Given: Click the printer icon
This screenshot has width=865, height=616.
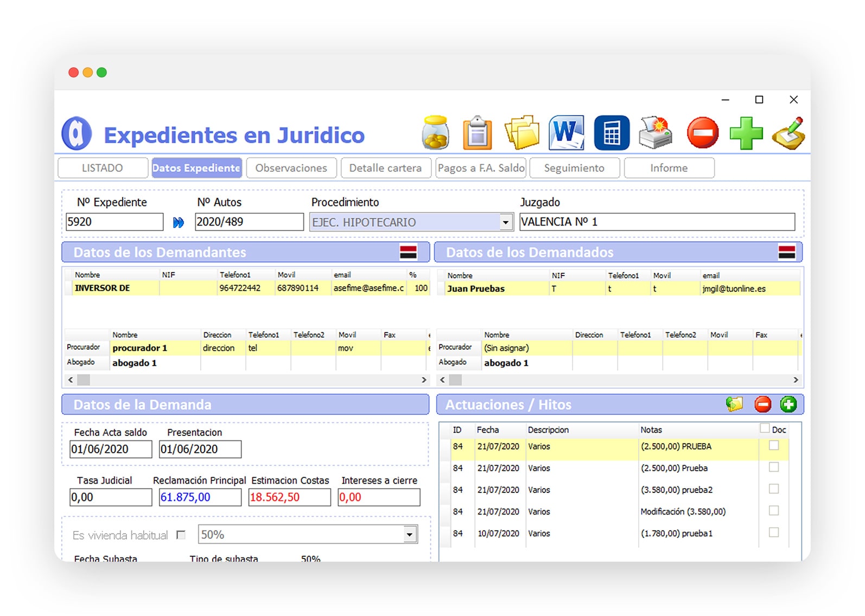Looking at the screenshot, I should (x=656, y=133).
